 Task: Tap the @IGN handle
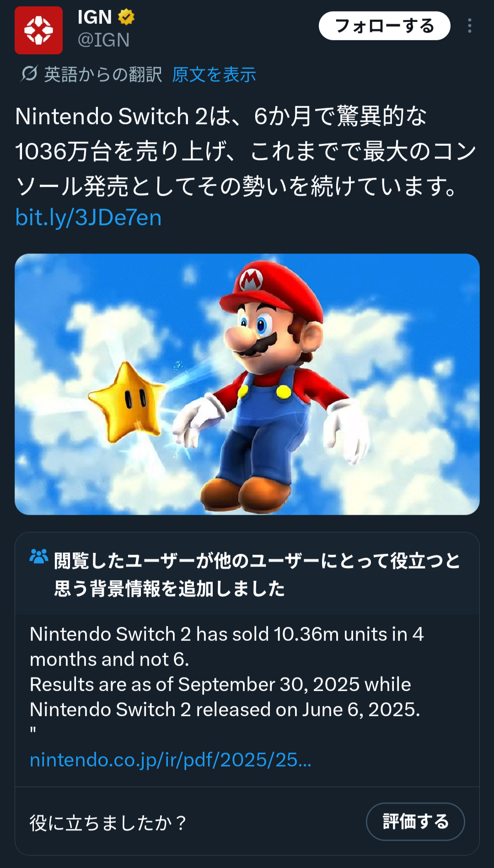tap(103, 40)
